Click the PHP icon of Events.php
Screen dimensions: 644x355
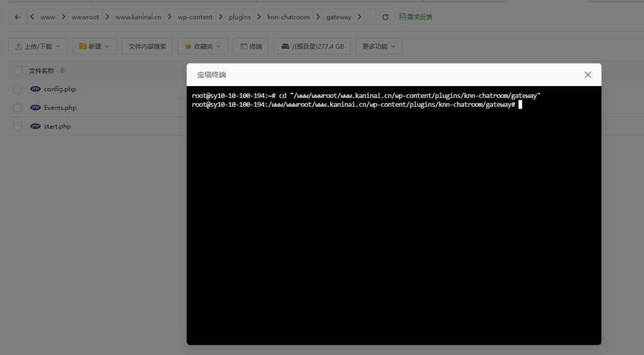click(35, 107)
